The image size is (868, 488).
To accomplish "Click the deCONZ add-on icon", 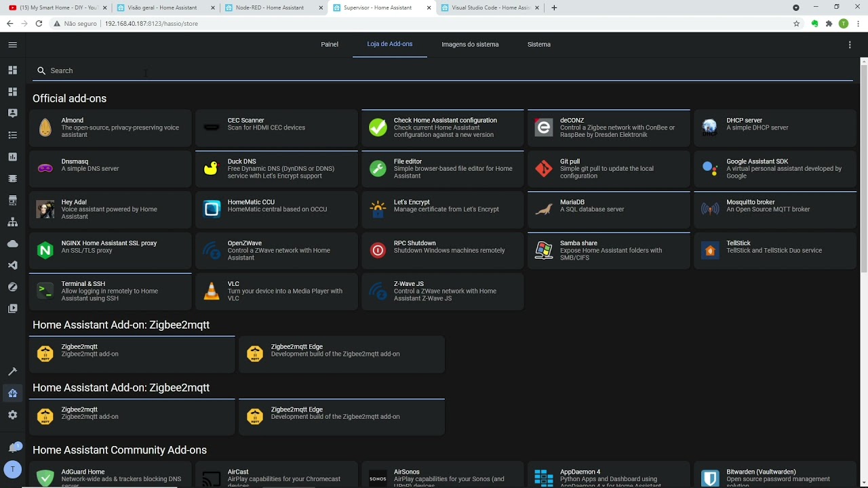I will coord(544,127).
